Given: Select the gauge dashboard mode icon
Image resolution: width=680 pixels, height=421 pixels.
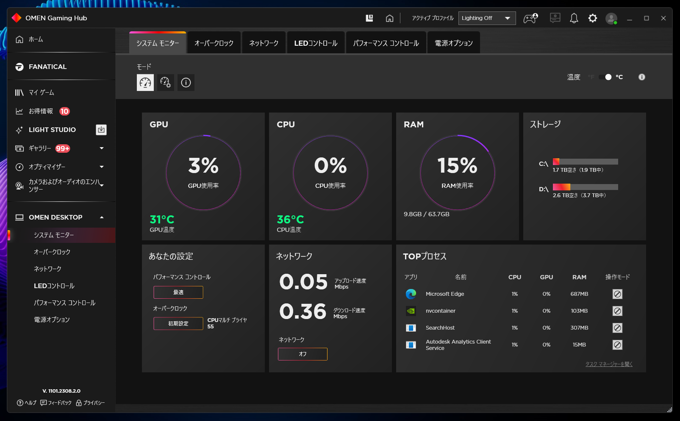Looking at the screenshot, I should click(x=145, y=82).
